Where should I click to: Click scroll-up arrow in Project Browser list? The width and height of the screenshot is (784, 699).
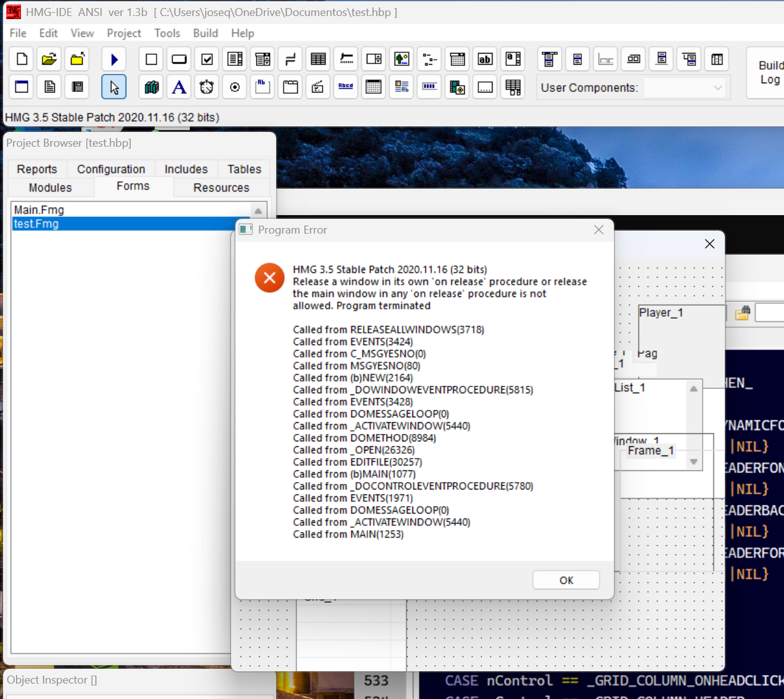258,211
